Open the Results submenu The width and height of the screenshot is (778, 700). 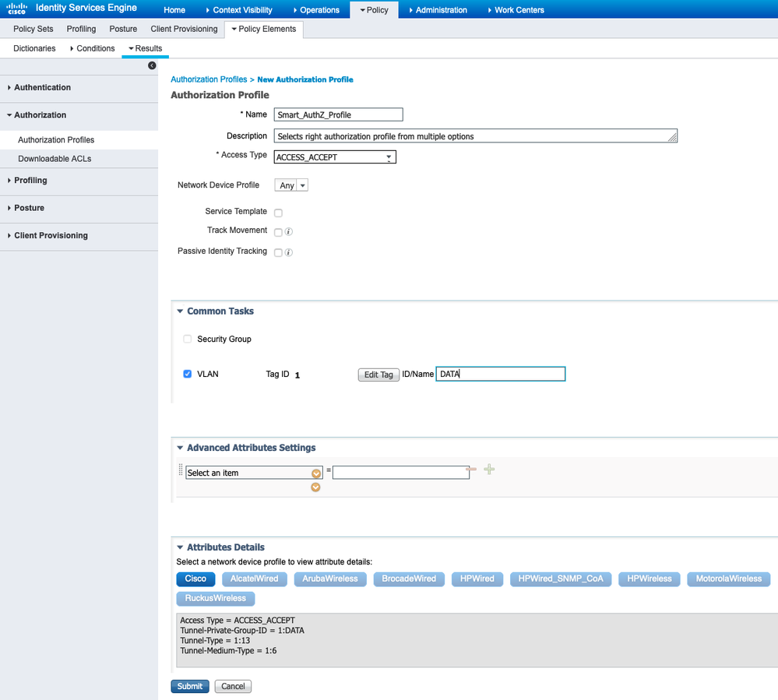point(146,48)
